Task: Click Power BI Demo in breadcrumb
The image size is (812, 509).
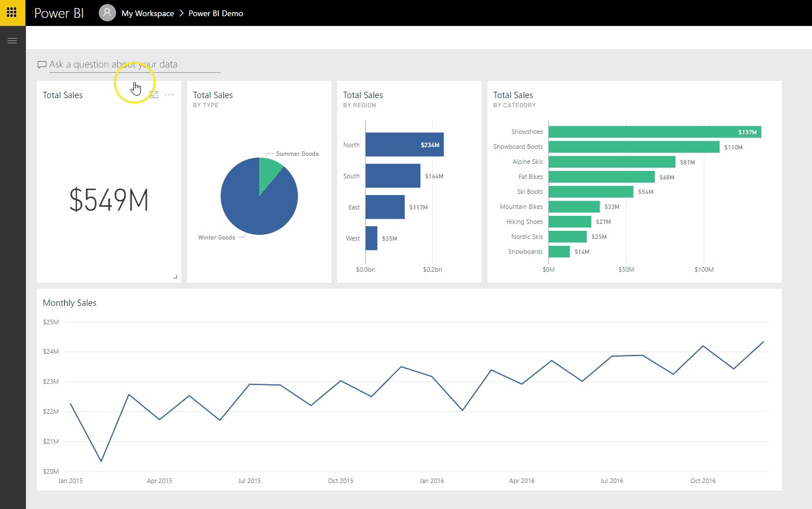Action: coord(216,13)
